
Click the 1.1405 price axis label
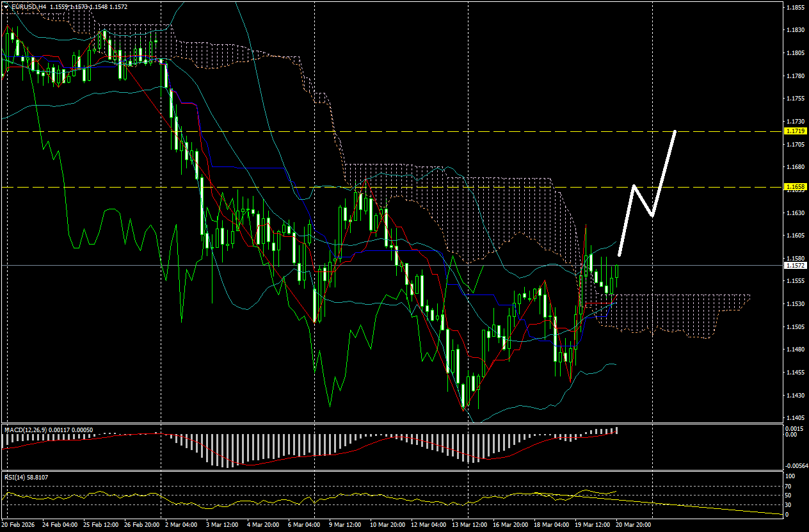point(794,418)
